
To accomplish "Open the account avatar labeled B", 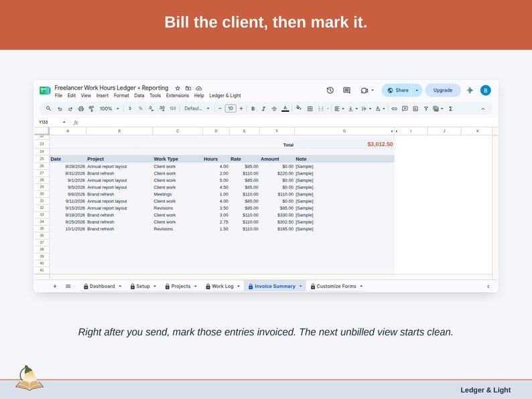I will [x=486, y=90].
